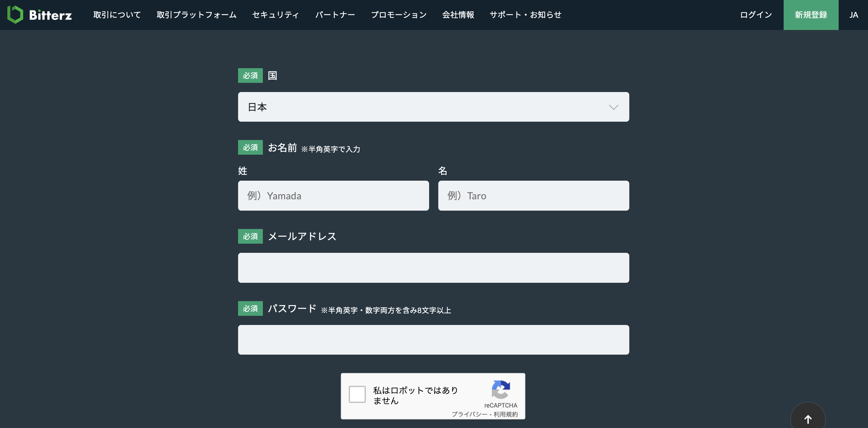Open the 取引について menu

[117, 14]
